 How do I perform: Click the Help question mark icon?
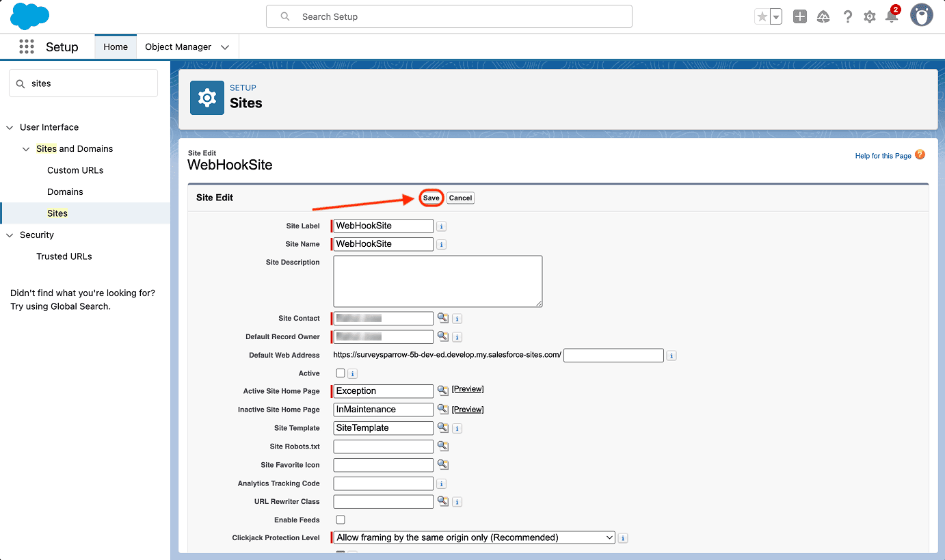coord(847,16)
